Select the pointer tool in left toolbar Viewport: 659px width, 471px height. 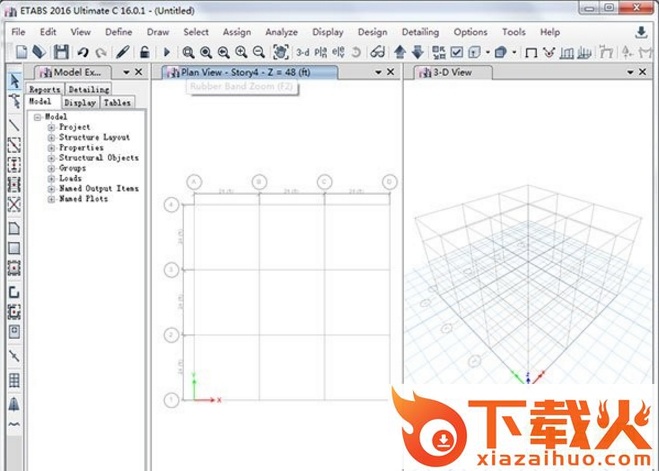pos(14,80)
